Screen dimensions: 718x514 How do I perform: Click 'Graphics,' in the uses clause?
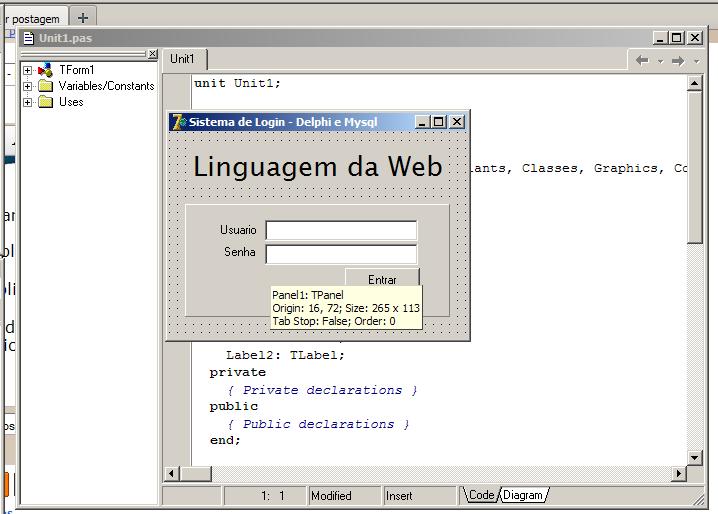click(629, 169)
